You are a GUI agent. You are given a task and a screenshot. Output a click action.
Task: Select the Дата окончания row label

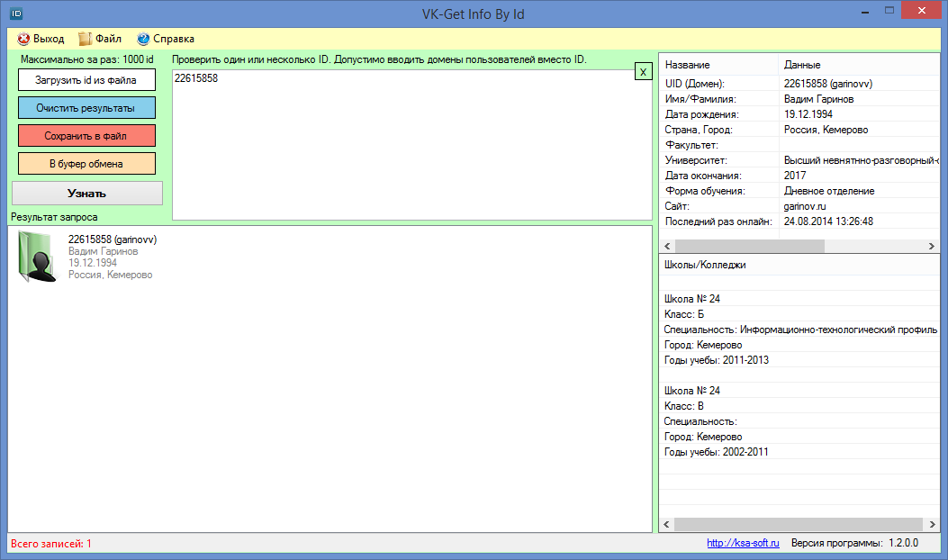703,176
